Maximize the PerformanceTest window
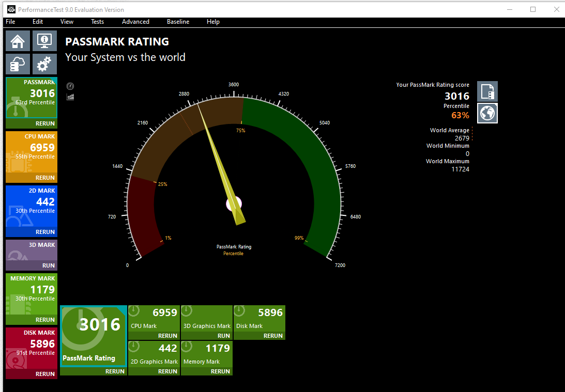Screen dimensions: 565x392 [533, 9]
